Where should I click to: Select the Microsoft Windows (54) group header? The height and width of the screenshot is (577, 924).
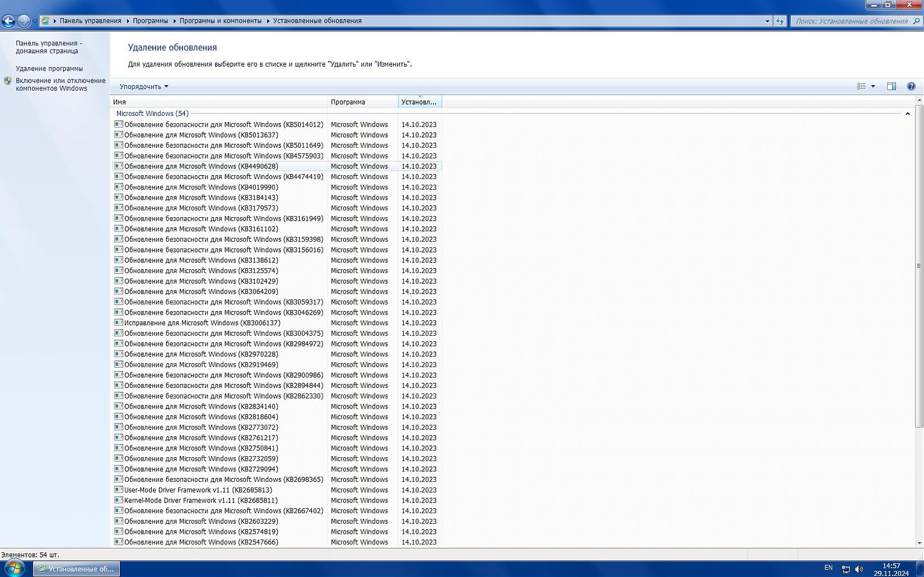[x=152, y=114]
